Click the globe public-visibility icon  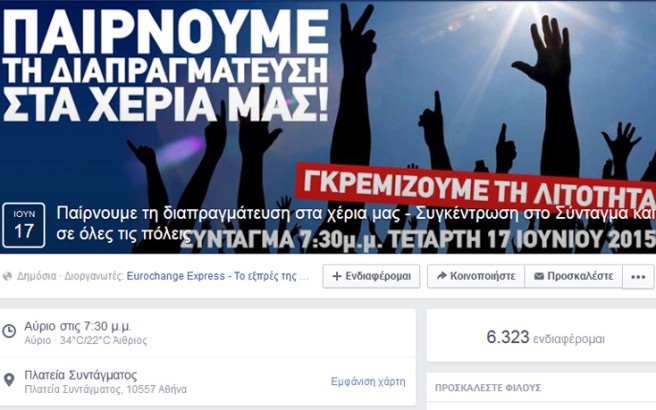[7, 276]
